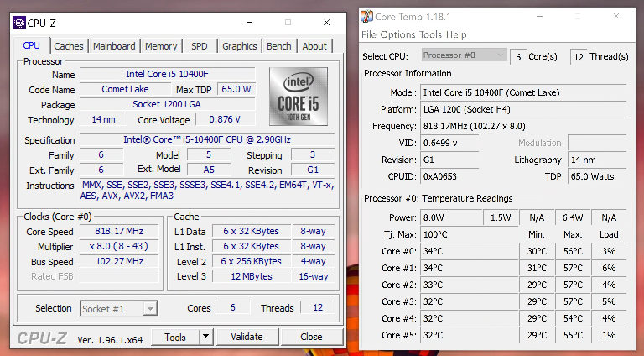Select the CPU tab in CPU-Z

point(32,45)
